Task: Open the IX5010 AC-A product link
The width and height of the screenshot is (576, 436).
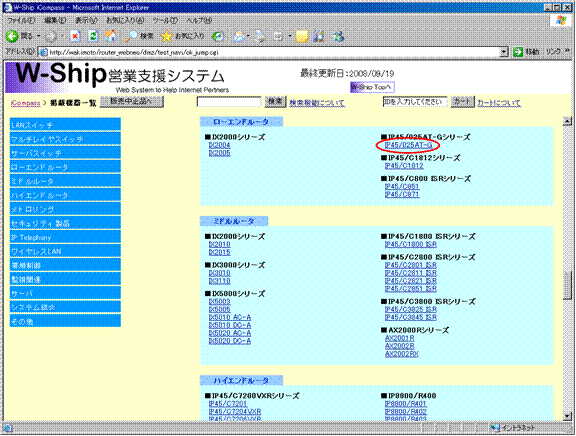Action: [230, 317]
